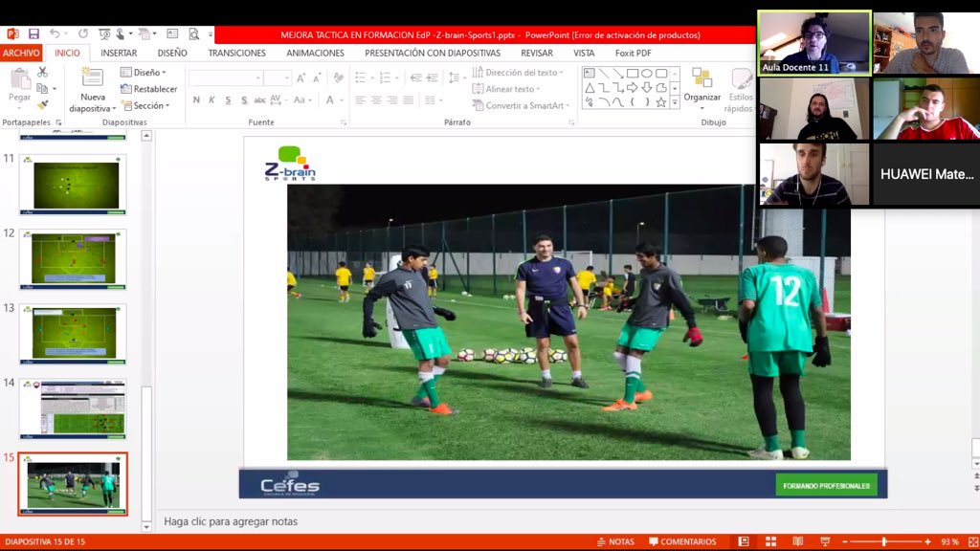Choose the right arrow shape in the gallery

(x=633, y=88)
